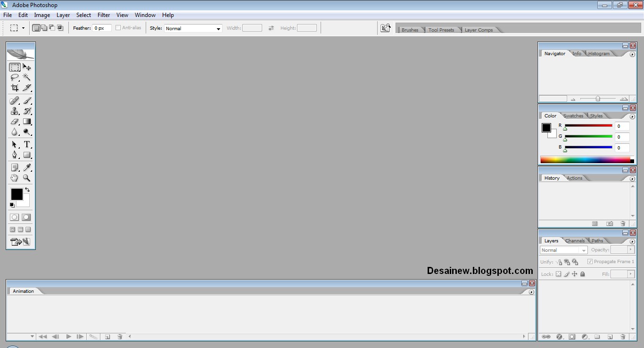644x348 pixels.
Task: Add layer style fx button
Action: (560, 337)
